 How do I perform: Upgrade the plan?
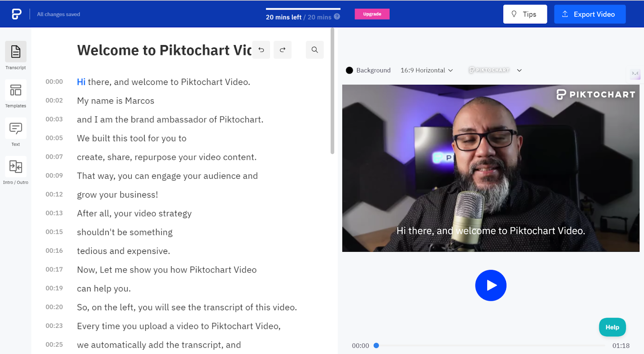tap(372, 14)
